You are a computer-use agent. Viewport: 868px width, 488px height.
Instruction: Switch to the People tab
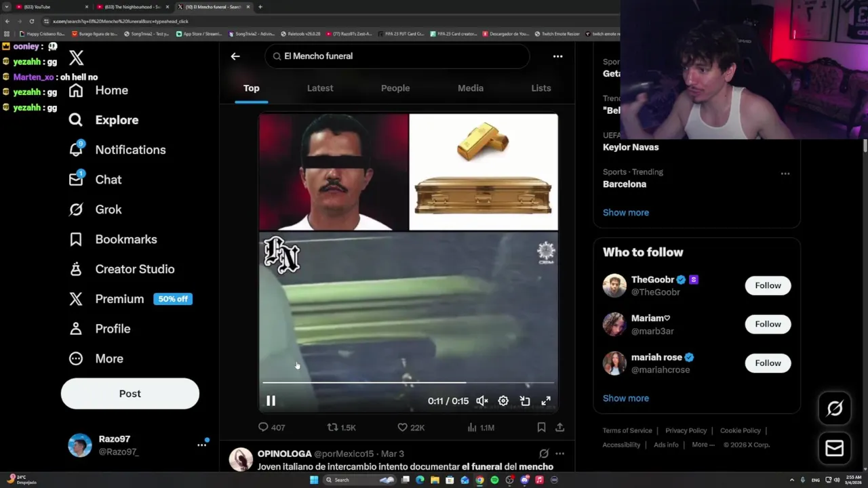click(395, 88)
